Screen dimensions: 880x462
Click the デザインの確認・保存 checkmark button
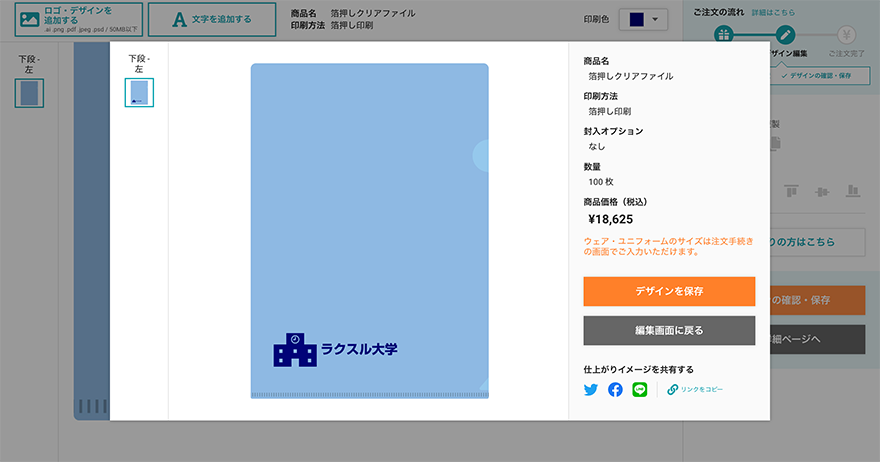point(817,76)
